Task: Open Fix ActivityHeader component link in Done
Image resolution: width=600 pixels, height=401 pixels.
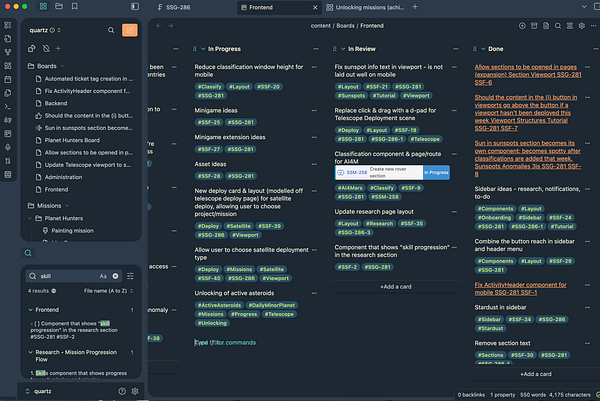Action: [x=520, y=289]
